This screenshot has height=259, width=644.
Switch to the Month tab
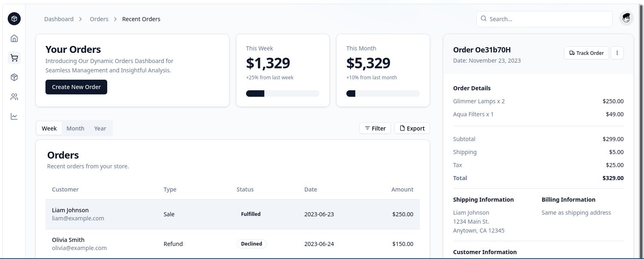tap(76, 128)
